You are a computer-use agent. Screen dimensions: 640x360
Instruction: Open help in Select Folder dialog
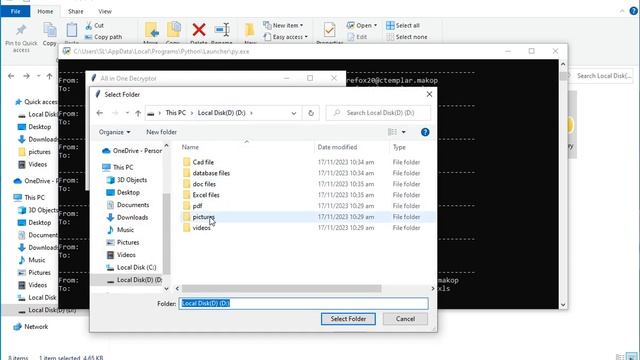tap(425, 132)
